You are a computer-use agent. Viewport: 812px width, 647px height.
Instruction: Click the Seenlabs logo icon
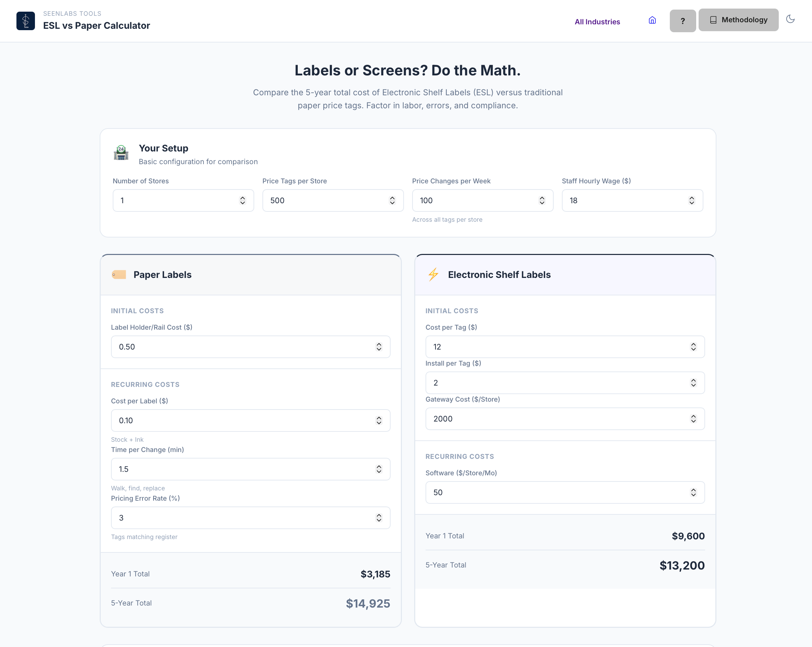coord(26,21)
